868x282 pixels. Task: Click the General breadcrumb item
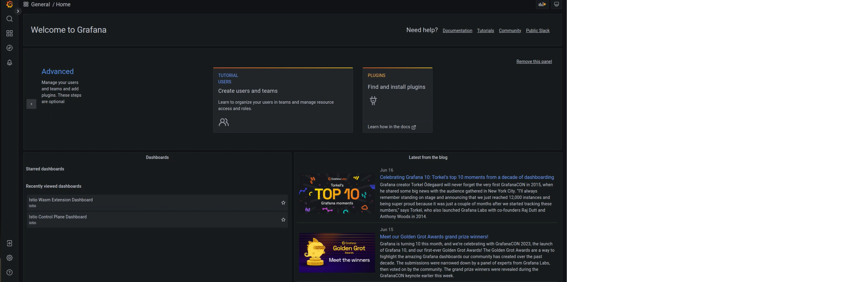coord(41,4)
